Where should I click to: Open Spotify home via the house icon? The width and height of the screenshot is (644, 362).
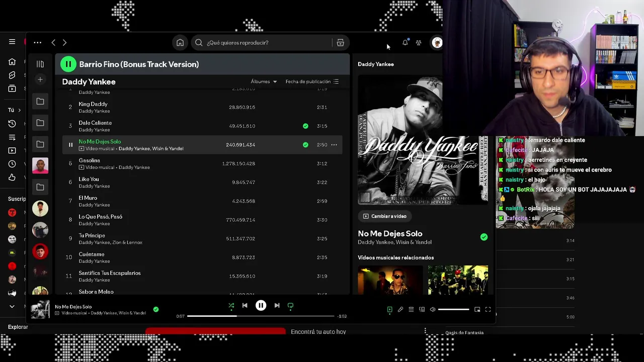pos(180,43)
